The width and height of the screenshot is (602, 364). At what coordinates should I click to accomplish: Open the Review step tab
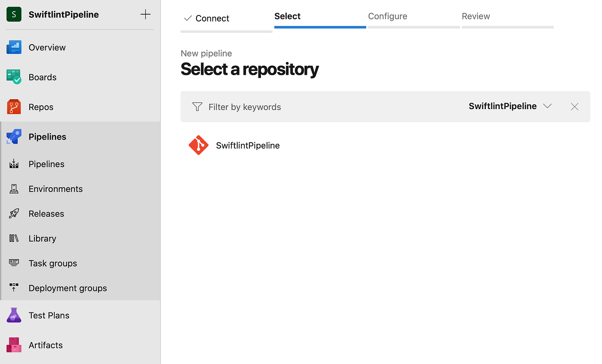[476, 16]
